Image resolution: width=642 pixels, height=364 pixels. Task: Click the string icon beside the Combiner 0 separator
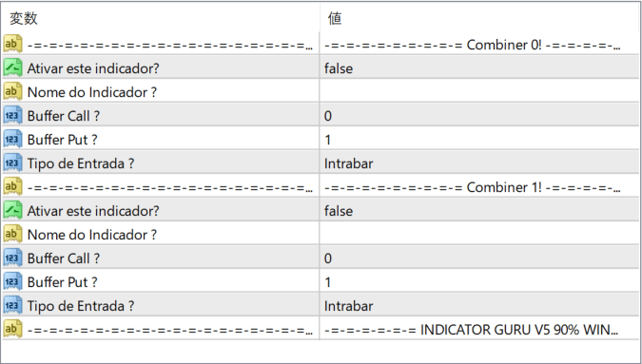pos(12,44)
